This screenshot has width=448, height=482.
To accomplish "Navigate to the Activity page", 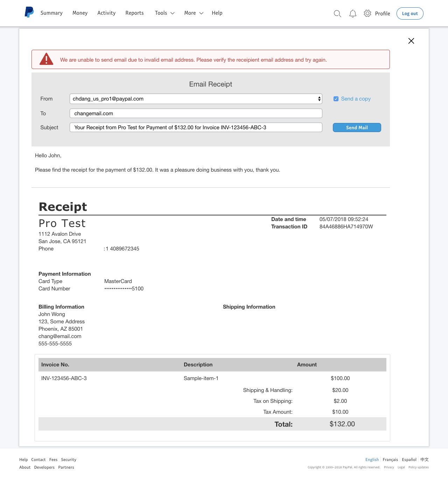I will coord(106,13).
